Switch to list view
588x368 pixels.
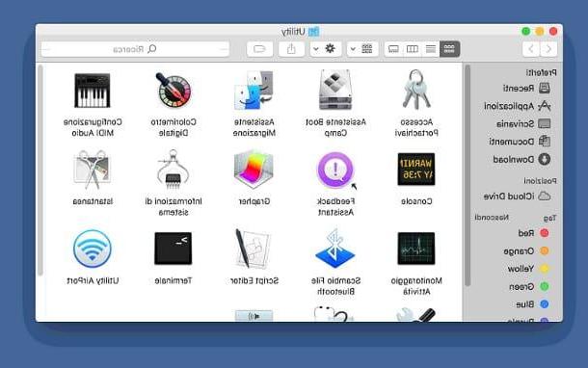click(431, 49)
